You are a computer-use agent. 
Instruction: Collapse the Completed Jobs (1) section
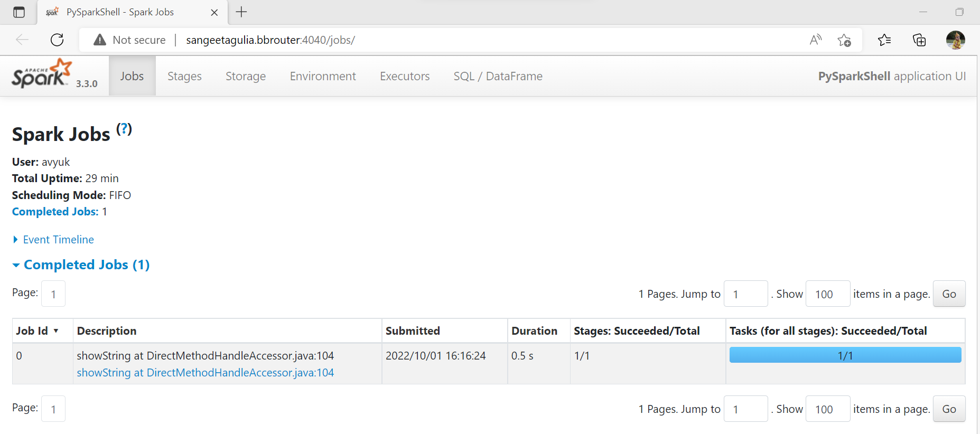click(81, 265)
